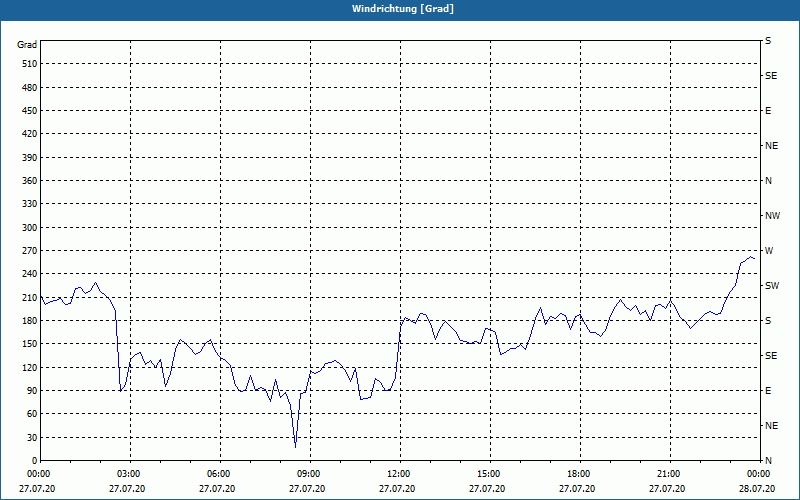Click the 00:00 label above 28.07.20
The width and height of the screenshot is (800, 500).
point(759,474)
